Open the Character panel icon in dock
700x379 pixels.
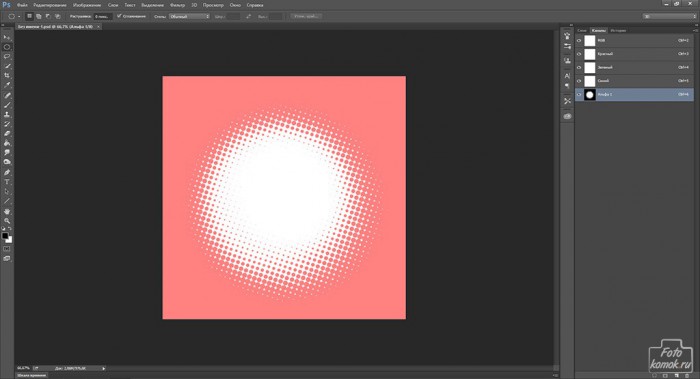(567, 76)
